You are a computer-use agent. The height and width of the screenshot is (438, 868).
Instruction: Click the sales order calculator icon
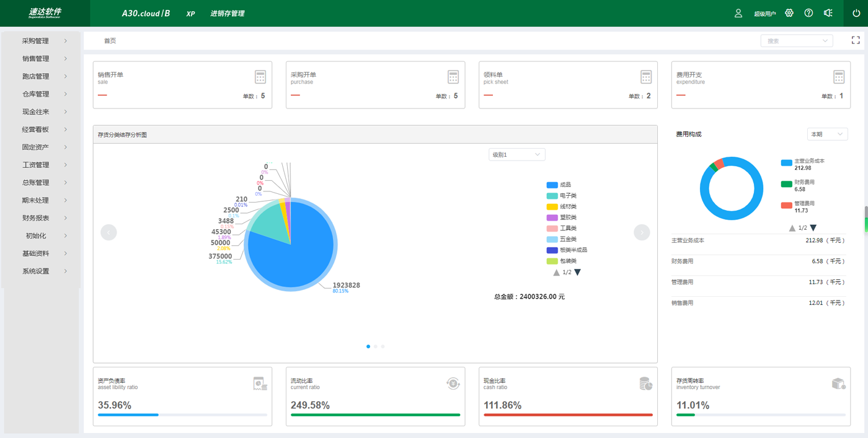(260, 77)
